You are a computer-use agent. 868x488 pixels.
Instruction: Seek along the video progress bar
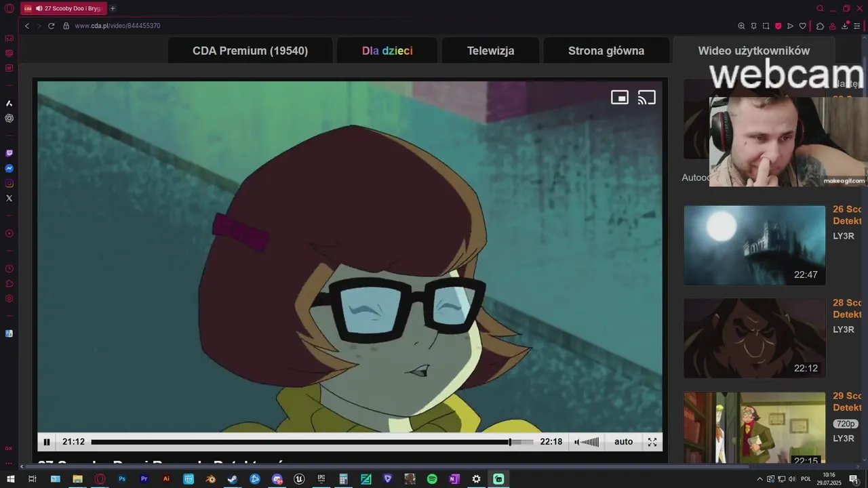[x=312, y=442]
